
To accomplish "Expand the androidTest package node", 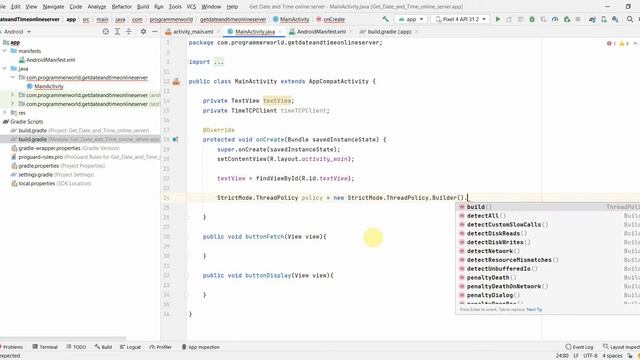I will 13,95.
